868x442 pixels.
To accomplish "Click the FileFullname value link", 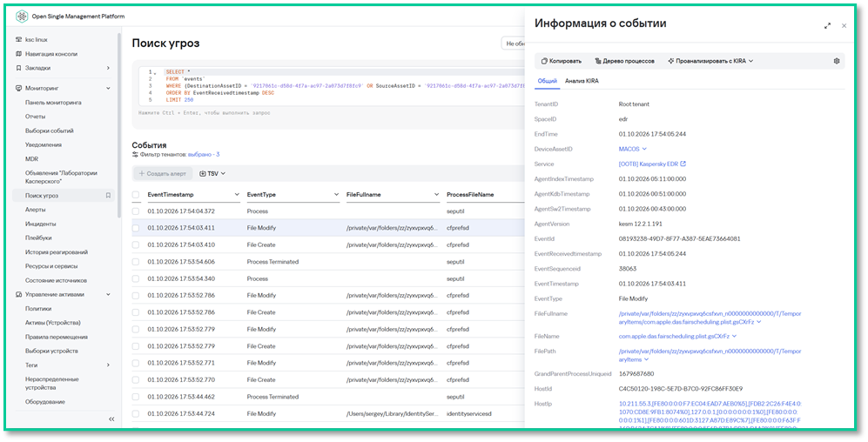I will pos(710,318).
